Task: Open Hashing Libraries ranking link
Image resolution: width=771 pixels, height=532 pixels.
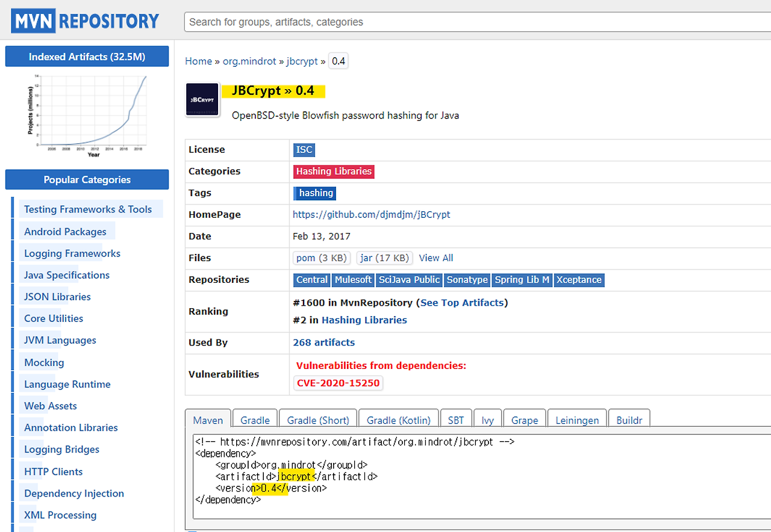Action: (x=364, y=320)
